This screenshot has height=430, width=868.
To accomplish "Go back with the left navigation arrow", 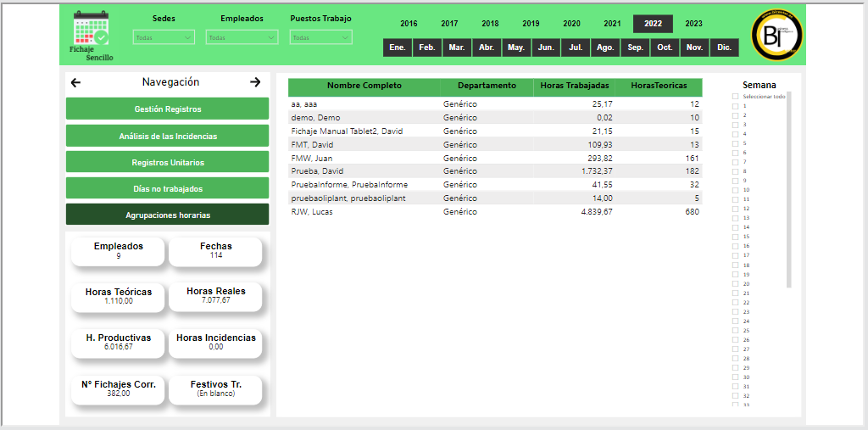I will [x=76, y=82].
